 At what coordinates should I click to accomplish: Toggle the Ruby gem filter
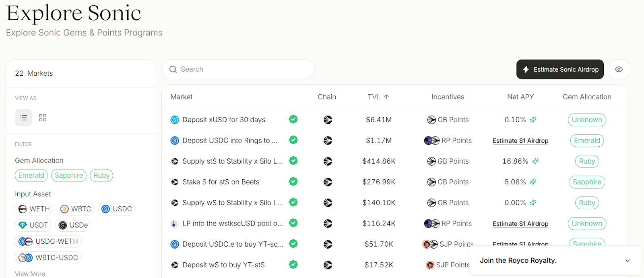101,175
